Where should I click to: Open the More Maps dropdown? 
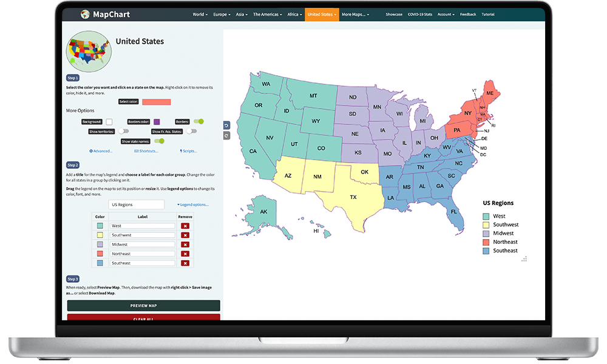tap(355, 15)
